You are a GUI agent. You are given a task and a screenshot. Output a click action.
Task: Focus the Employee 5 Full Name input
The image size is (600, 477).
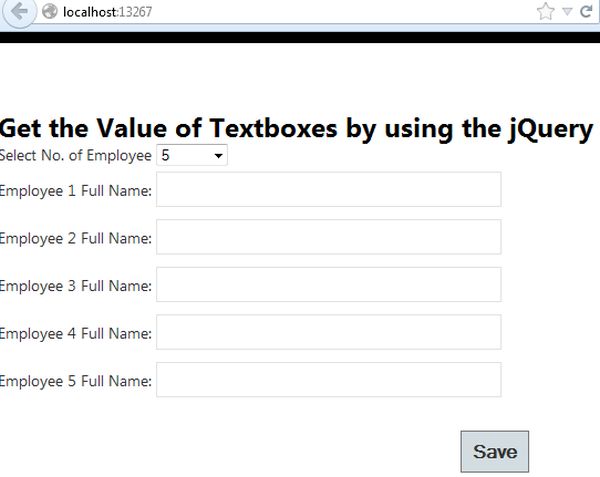coord(328,380)
